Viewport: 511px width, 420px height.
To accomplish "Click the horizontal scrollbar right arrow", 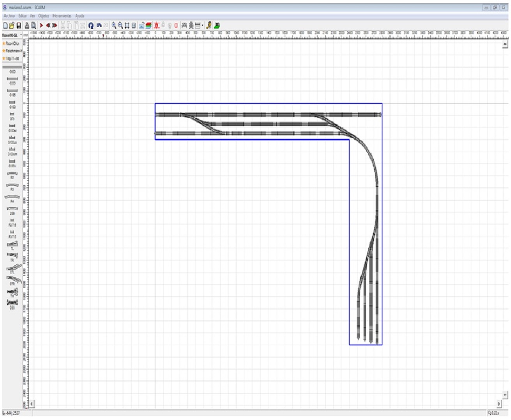I will (x=499, y=404).
